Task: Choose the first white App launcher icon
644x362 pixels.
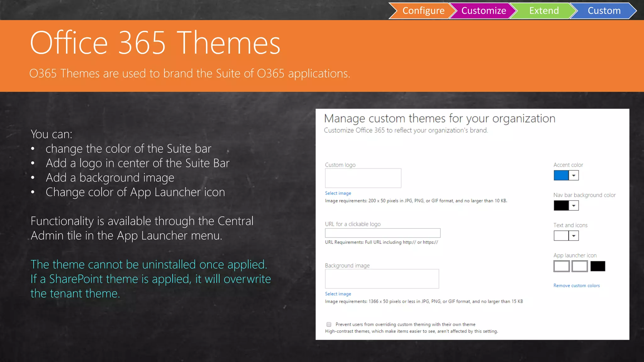Action: 561,266
